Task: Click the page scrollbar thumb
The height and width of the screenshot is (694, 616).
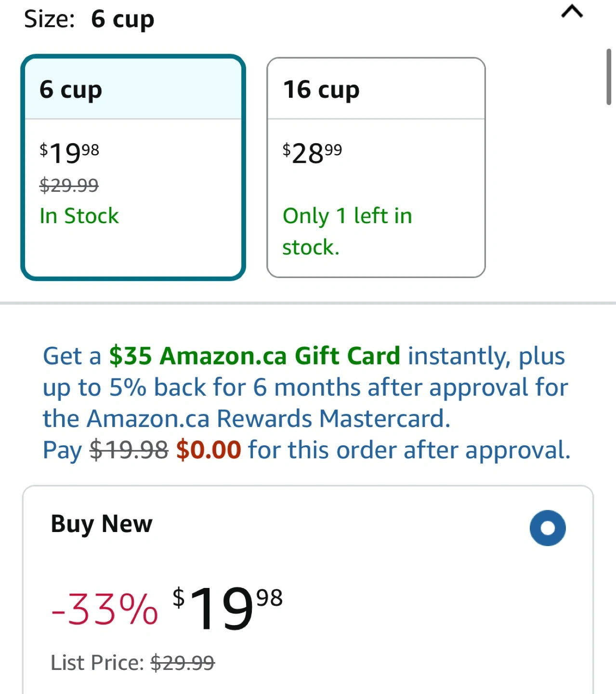Action: click(x=609, y=76)
